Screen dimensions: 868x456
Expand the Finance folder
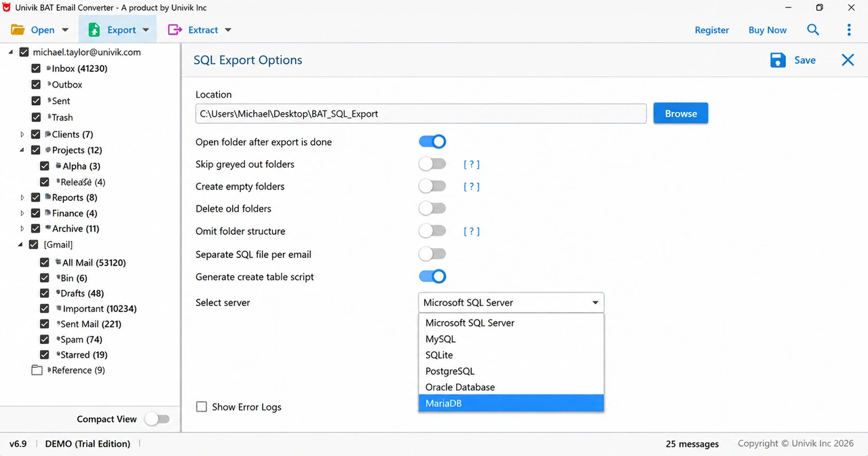[x=22, y=213]
